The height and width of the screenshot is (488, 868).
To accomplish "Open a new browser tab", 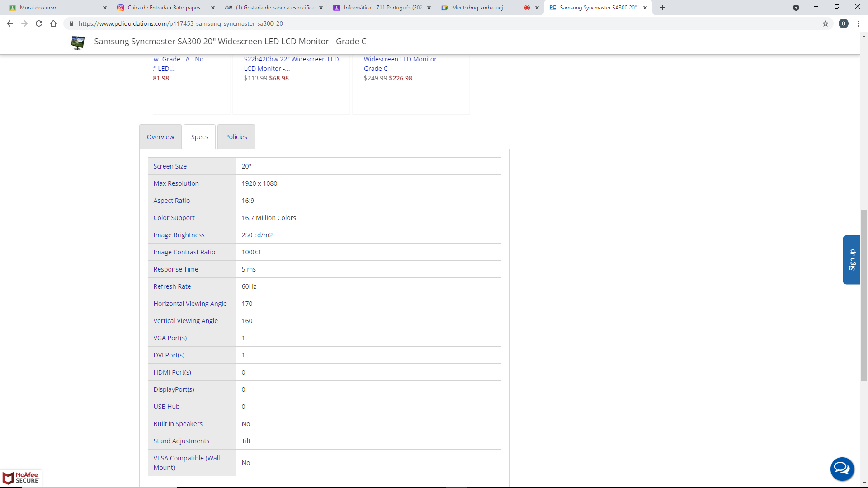I will (662, 8).
